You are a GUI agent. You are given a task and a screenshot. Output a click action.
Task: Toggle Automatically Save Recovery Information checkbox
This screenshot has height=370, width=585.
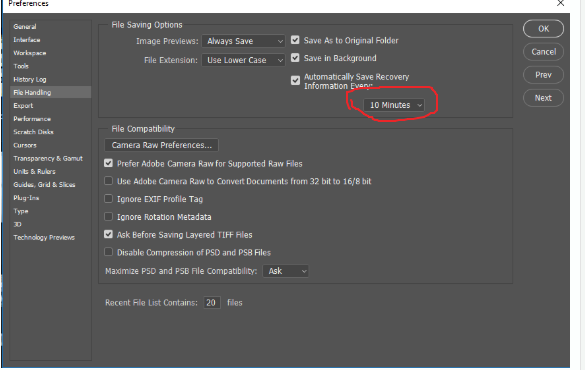295,81
